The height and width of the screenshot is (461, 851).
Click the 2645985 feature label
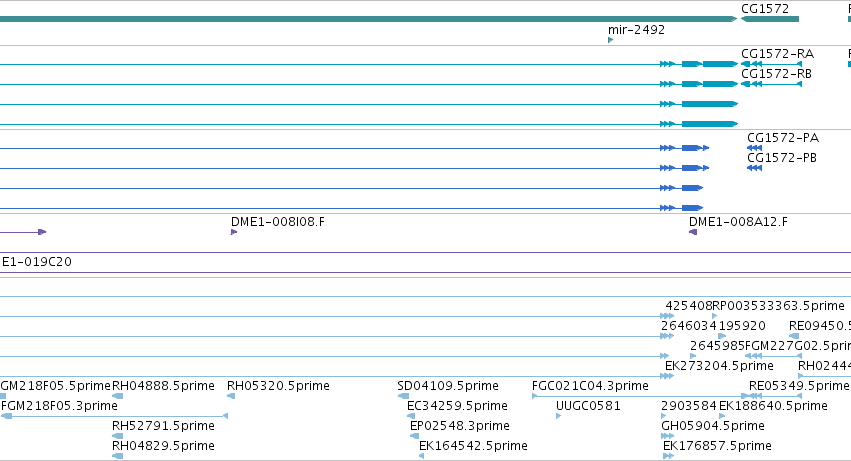[x=717, y=346]
